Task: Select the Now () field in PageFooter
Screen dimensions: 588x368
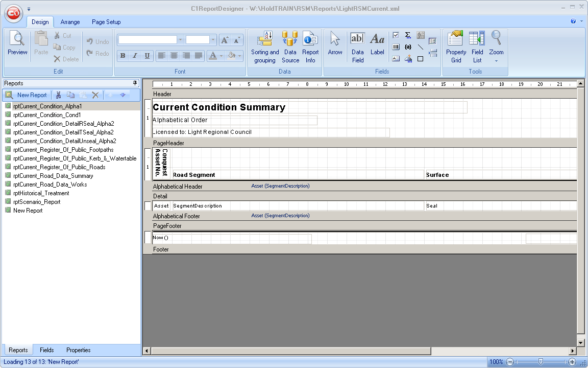Action: [x=232, y=239]
